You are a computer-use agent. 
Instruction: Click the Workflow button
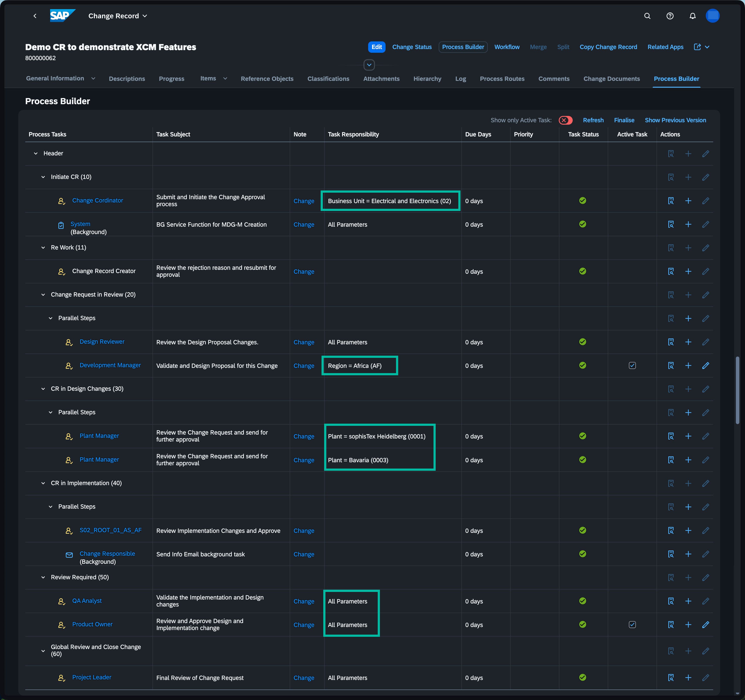pyautogui.click(x=507, y=47)
